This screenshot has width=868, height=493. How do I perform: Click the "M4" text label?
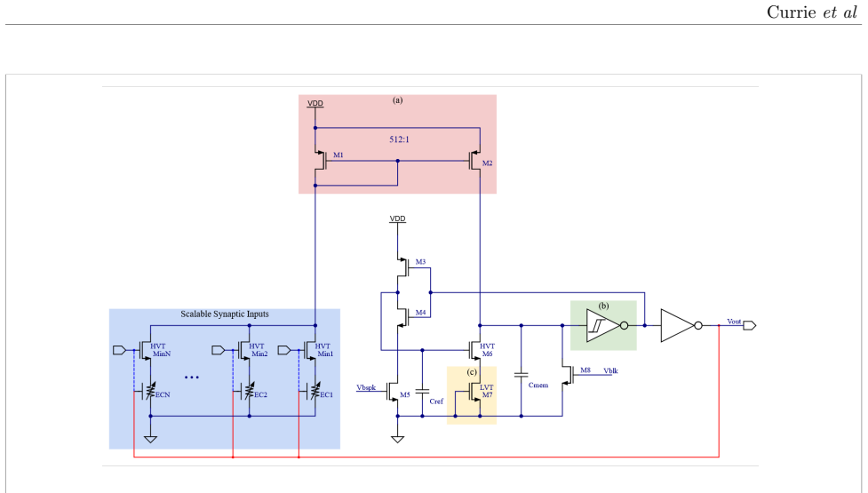(421, 313)
